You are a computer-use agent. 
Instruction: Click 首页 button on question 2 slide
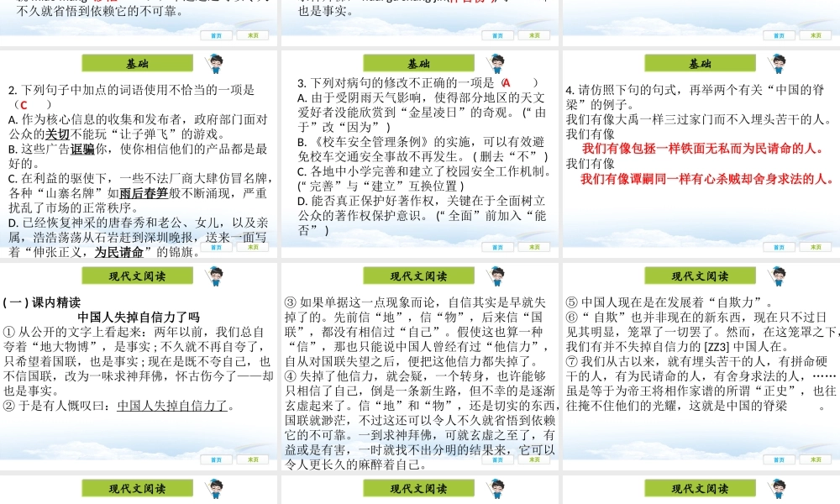pos(217,248)
